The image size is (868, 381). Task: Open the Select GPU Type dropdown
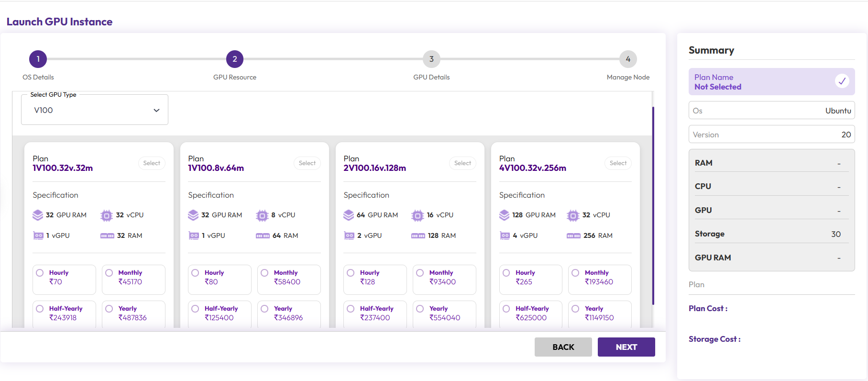click(x=95, y=110)
